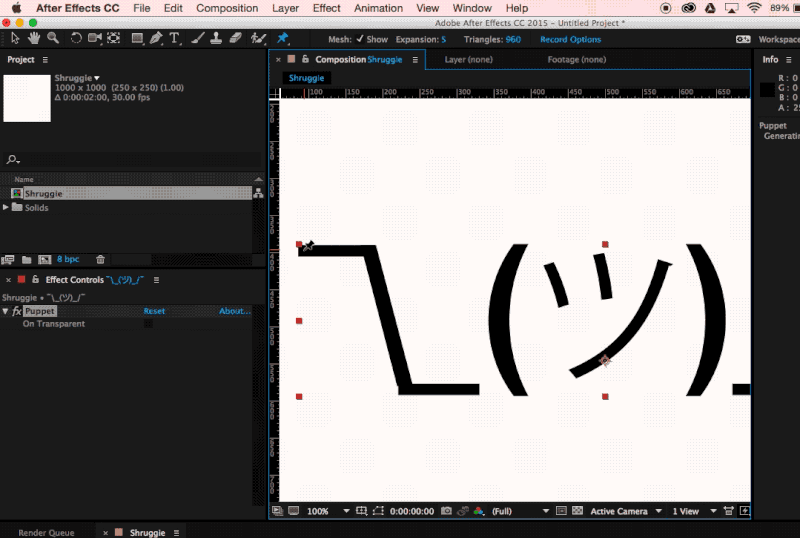This screenshot has height=538, width=800.
Task: Select the Roto Brush tool
Action: (259, 38)
